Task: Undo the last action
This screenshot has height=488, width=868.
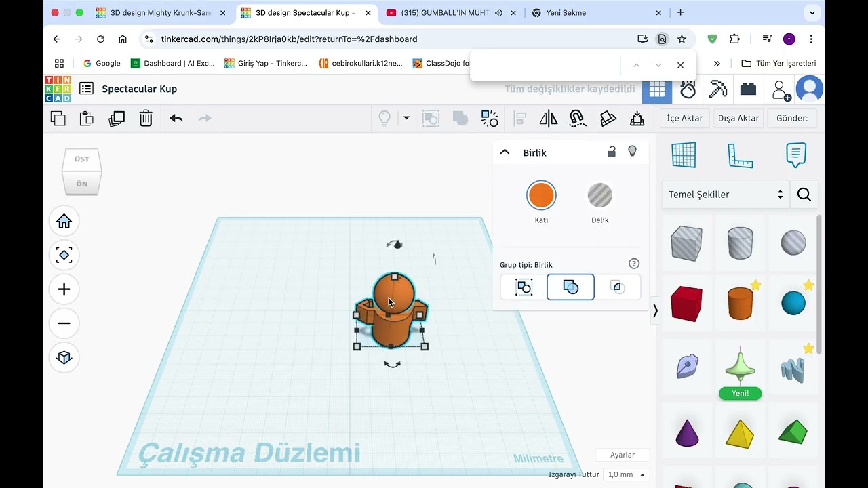Action: (x=176, y=119)
